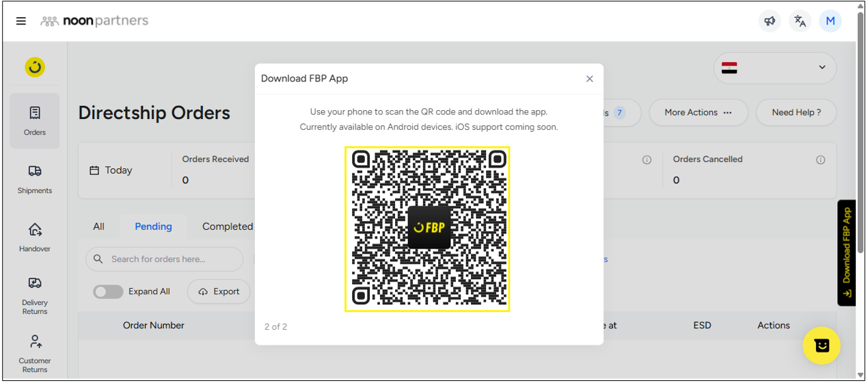868x383 pixels.
Task: Switch to the All tab
Action: click(98, 226)
